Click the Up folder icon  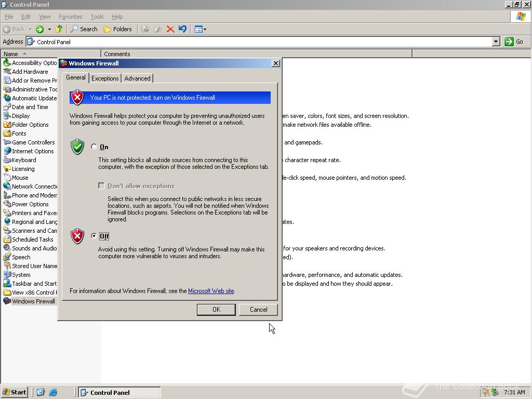pyautogui.click(x=59, y=29)
